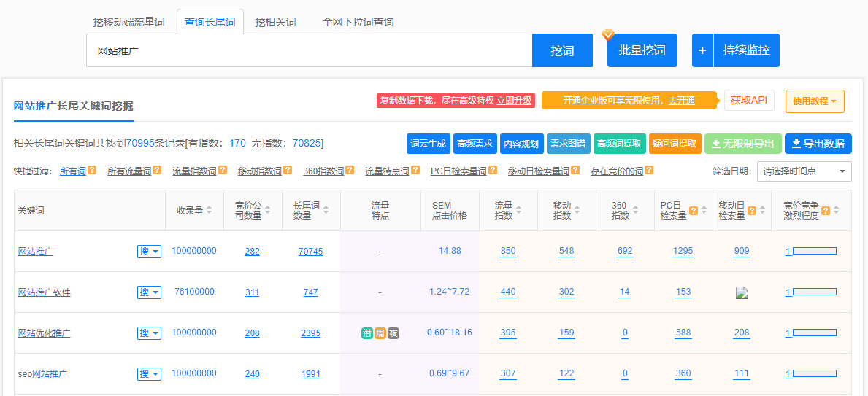
Task: Click 311 bidding companies in 网站推广软件 row
Action: coord(252,292)
